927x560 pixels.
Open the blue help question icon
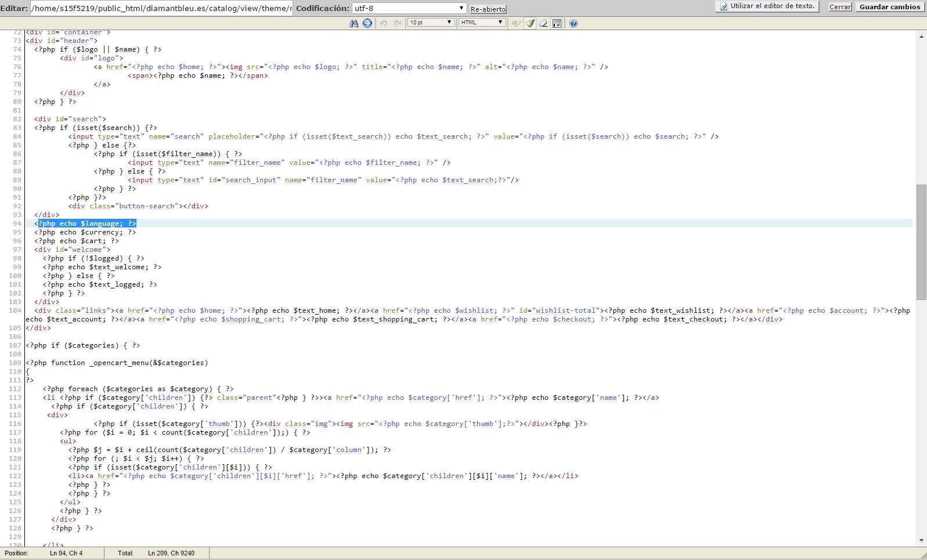click(x=573, y=23)
